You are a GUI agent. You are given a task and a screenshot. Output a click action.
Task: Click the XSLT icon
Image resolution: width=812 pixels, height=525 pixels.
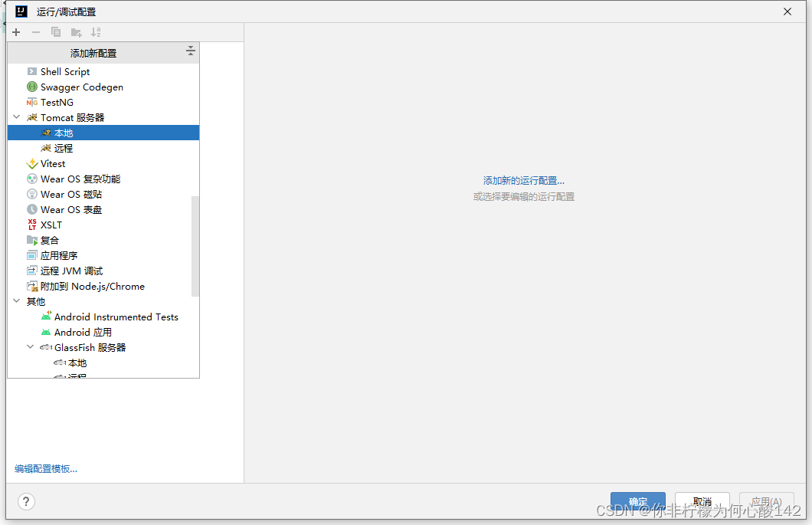(x=32, y=225)
